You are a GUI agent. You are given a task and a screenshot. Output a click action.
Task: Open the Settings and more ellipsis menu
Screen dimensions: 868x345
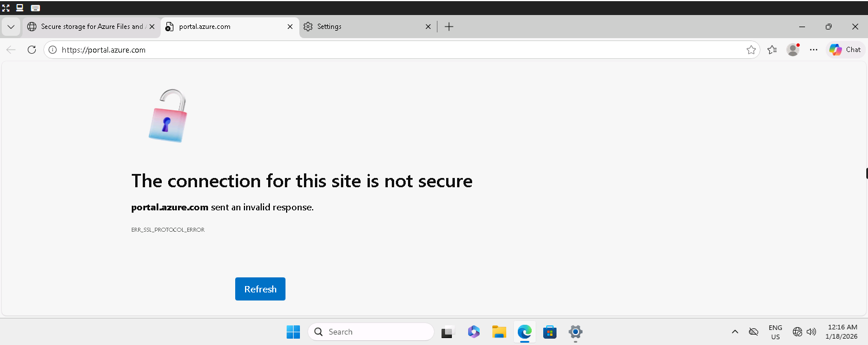pos(814,50)
